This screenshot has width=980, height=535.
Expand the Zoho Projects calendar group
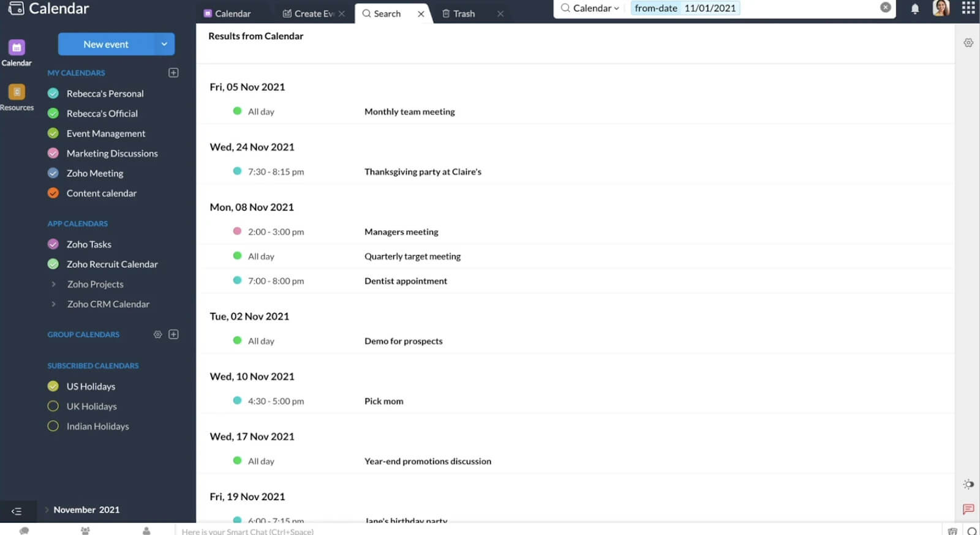53,284
